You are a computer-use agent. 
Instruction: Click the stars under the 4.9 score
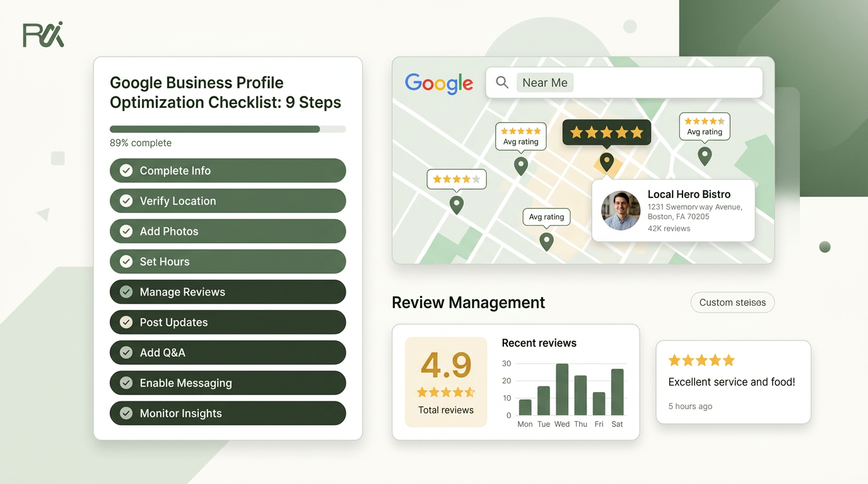pyautogui.click(x=446, y=392)
